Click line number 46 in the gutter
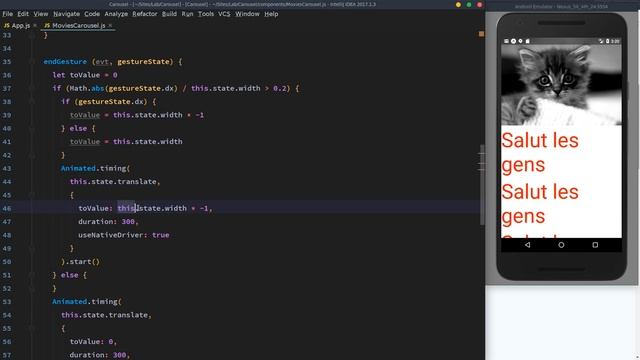Viewport: 640px width, 360px height. (x=7, y=208)
